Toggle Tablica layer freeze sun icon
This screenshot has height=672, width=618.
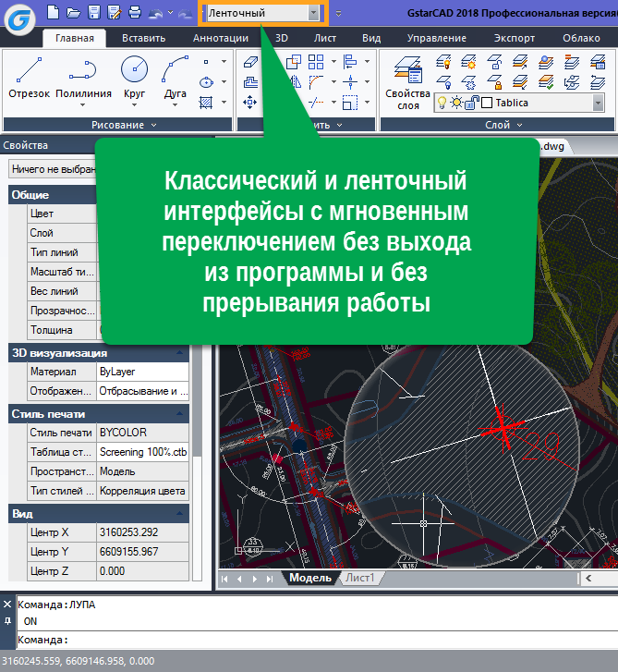pyautogui.click(x=457, y=103)
